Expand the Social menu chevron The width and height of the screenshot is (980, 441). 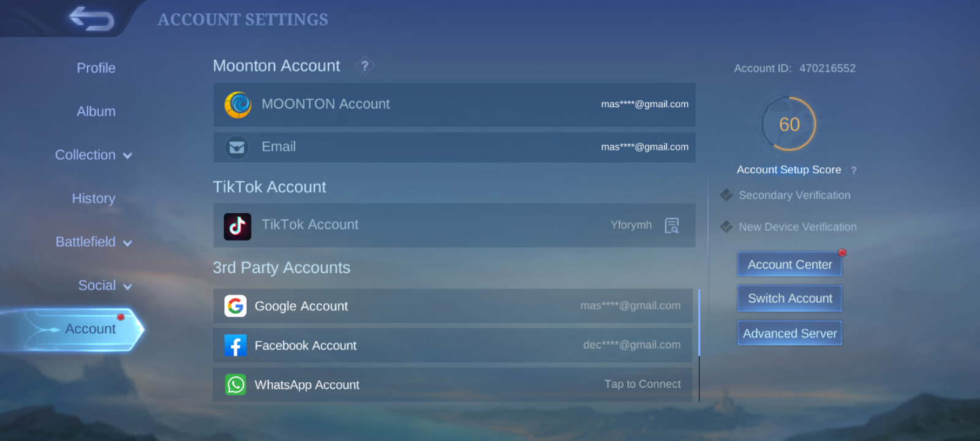click(x=127, y=287)
